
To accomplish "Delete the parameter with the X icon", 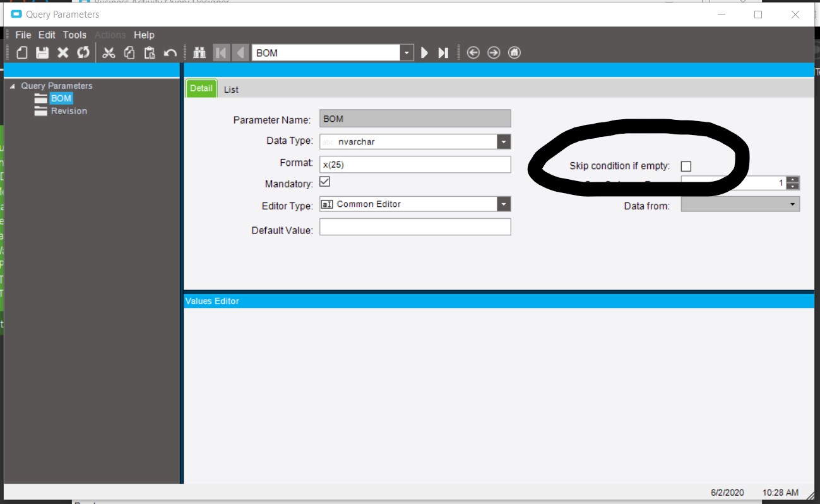I will pyautogui.click(x=62, y=53).
